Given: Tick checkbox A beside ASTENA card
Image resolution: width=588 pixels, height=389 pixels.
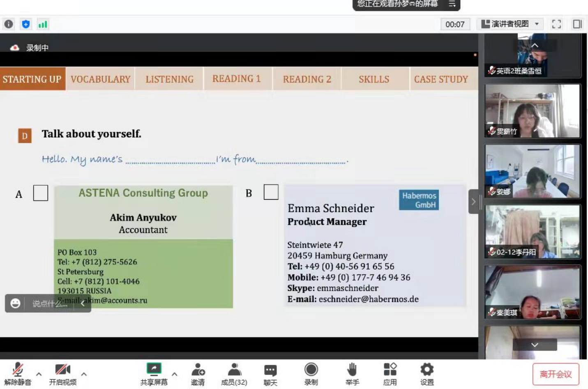Looking at the screenshot, I should click(x=41, y=193).
